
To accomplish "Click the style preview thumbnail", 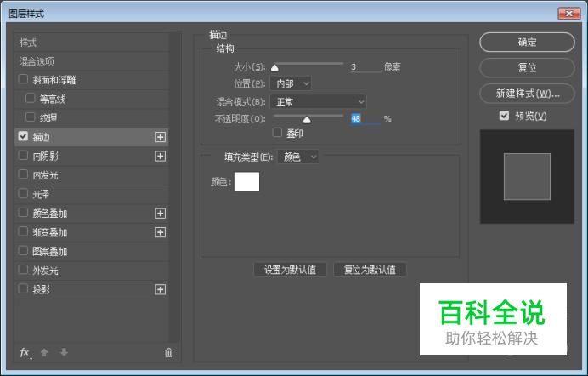I will tap(527, 176).
